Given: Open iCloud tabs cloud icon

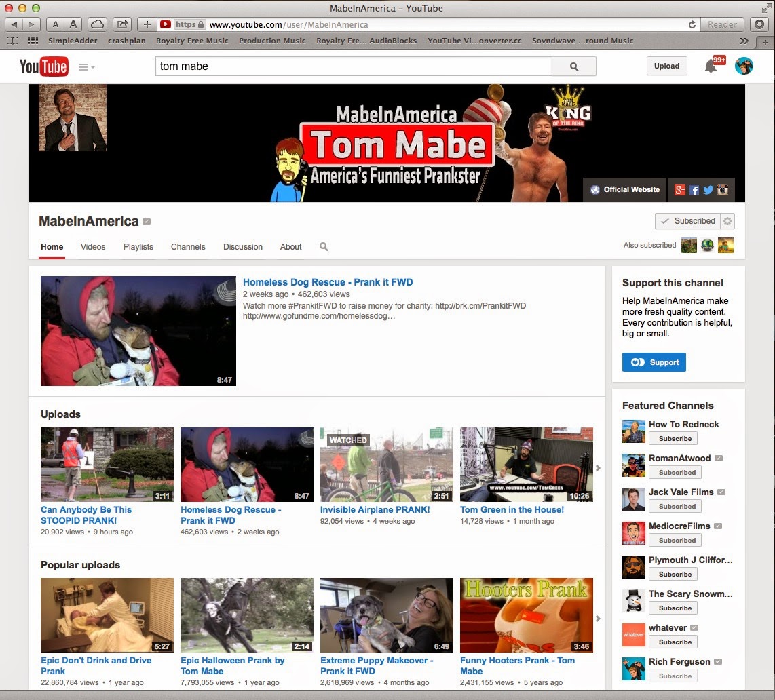Looking at the screenshot, I should pos(98,24).
